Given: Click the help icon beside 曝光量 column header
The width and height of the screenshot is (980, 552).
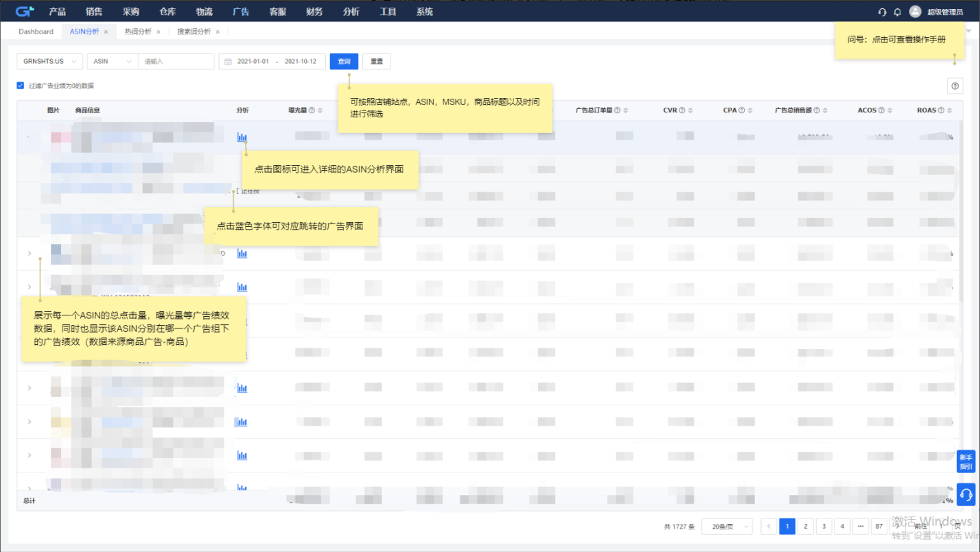Looking at the screenshot, I should 312,110.
